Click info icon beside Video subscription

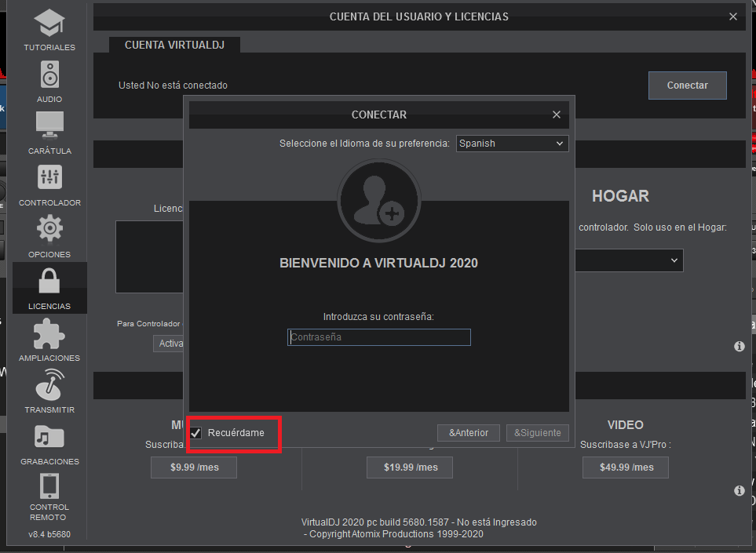pos(740,490)
